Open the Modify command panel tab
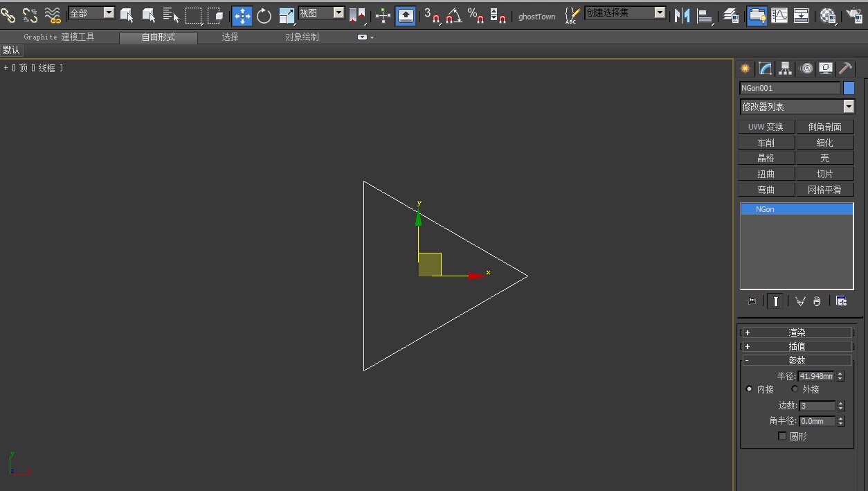Screen dimensions: 868x491 [765, 68]
